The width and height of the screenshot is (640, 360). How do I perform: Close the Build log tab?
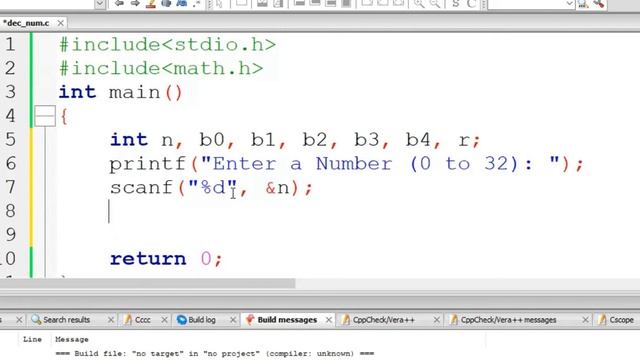coord(233,320)
